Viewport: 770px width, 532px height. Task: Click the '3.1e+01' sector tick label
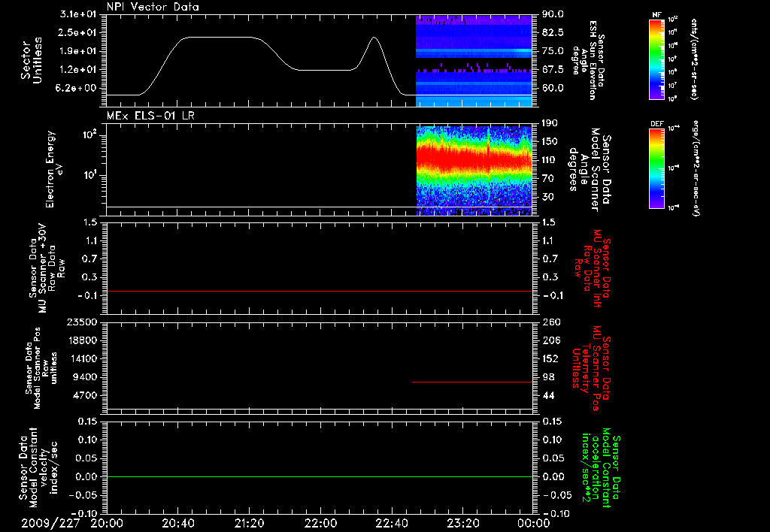[x=78, y=14]
